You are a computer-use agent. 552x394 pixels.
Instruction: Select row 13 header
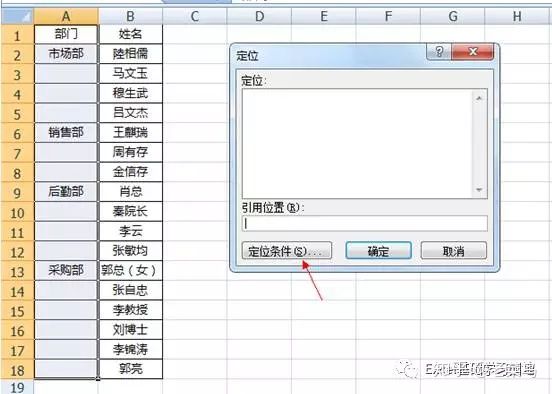pos(18,271)
